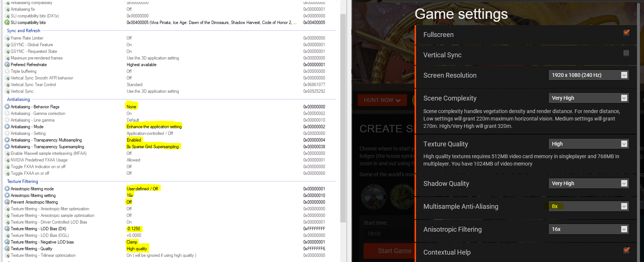This screenshot has width=644, height=262.
Task: Select the Vertical Sync Smooth AFR behavior row
Action: [x=170, y=78]
